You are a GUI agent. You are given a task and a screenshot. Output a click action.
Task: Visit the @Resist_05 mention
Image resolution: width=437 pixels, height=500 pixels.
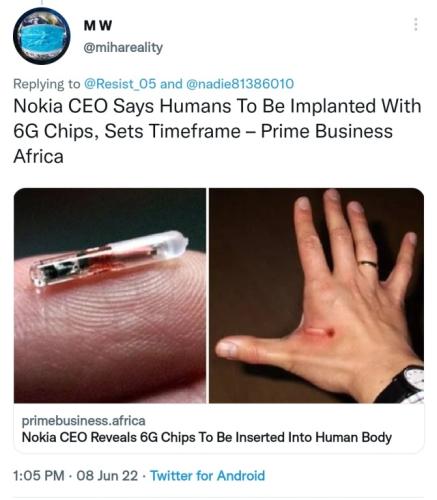[x=120, y=83]
